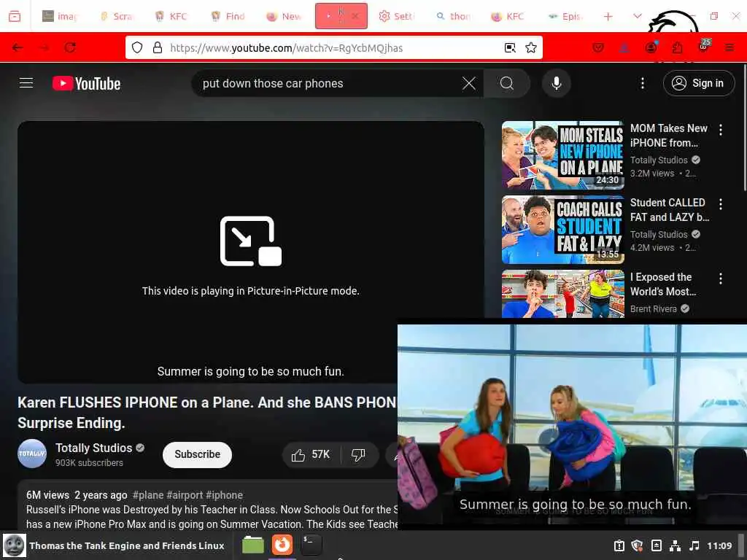The height and width of the screenshot is (560, 747).
Task: Open options for Student CALLED FAT video
Action: (721, 204)
